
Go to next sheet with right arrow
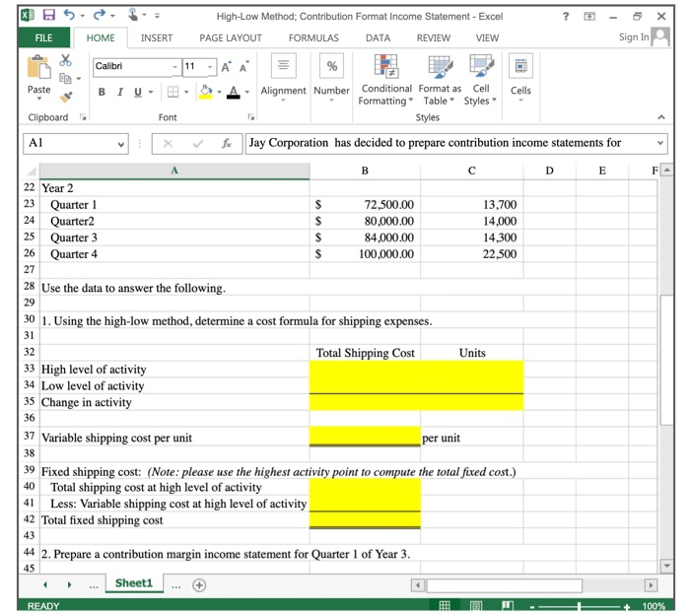[69, 585]
